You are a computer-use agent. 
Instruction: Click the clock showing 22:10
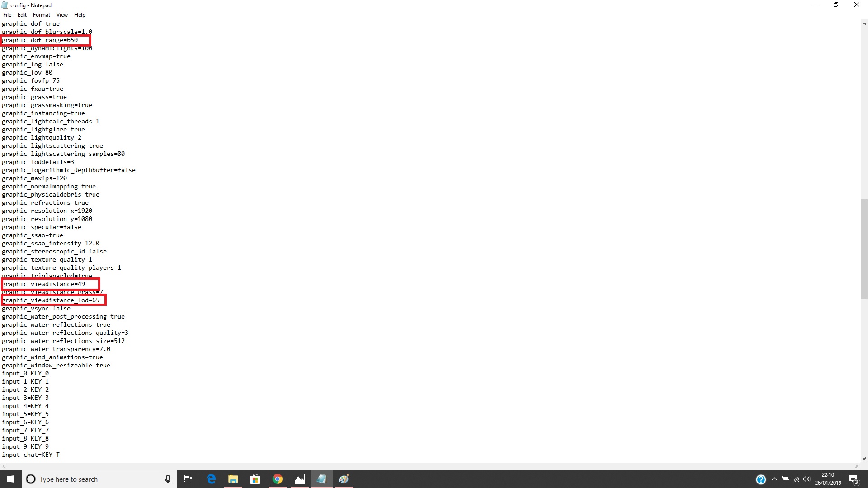pos(828,479)
